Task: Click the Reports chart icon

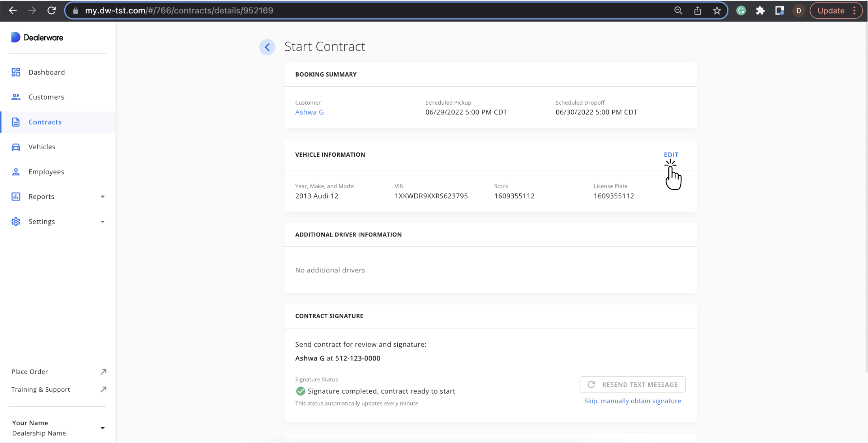Action: [x=16, y=197]
